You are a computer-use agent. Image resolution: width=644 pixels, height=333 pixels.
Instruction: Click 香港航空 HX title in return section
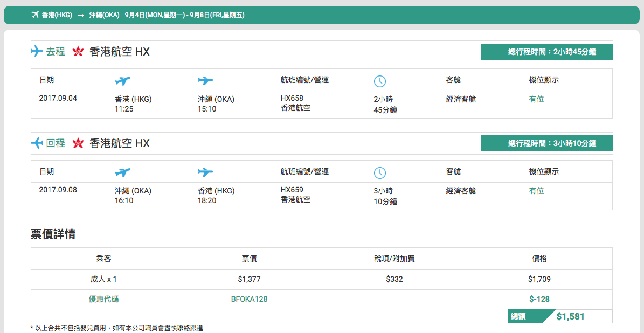[120, 143]
